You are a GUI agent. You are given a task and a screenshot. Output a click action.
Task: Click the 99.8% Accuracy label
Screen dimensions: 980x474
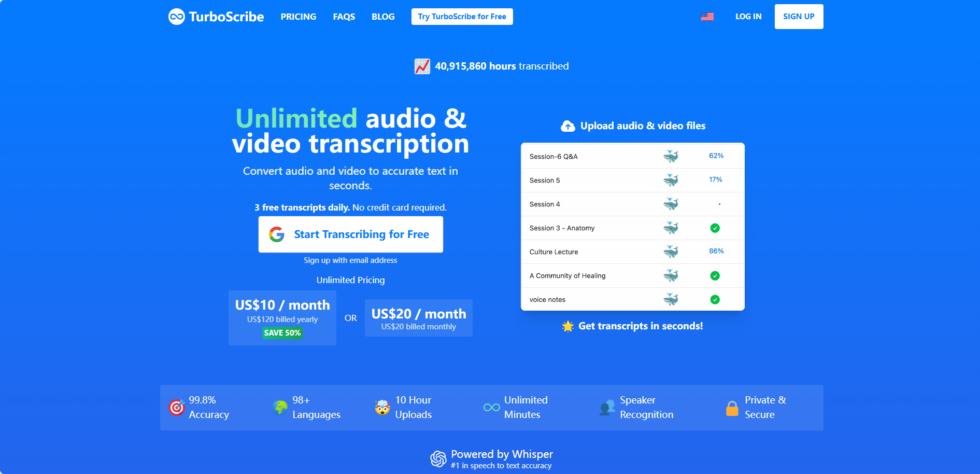point(209,408)
